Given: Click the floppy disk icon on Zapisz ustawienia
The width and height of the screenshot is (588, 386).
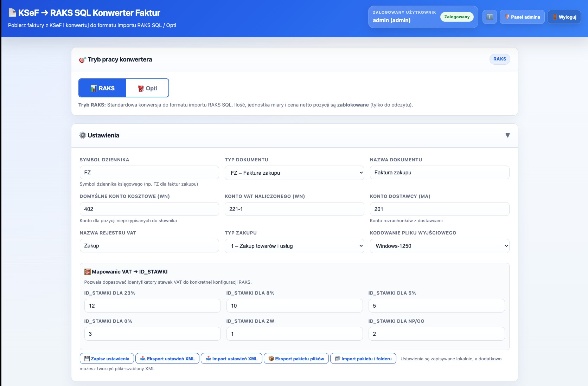Looking at the screenshot, I should click(x=87, y=359).
